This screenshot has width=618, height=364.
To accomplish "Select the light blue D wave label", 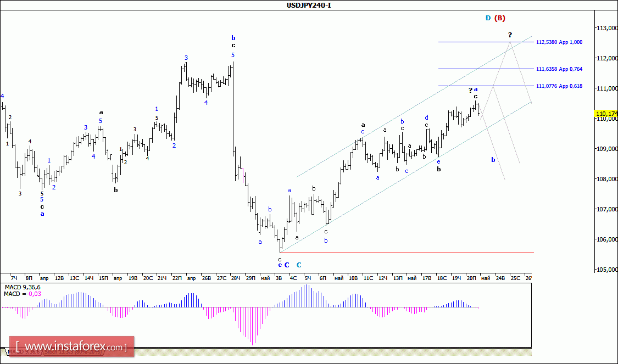I will tap(488, 18).
